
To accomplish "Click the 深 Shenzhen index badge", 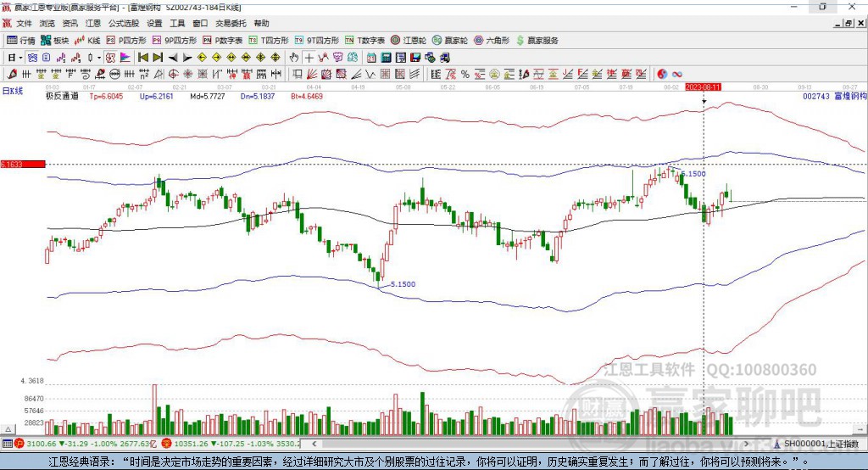I will 167,444.
